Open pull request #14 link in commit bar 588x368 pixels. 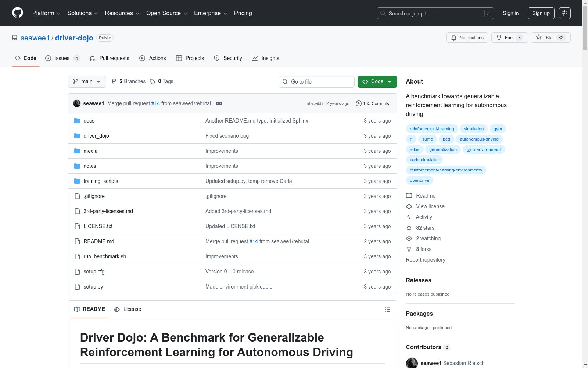pyautogui.click(x=155, y=103)
